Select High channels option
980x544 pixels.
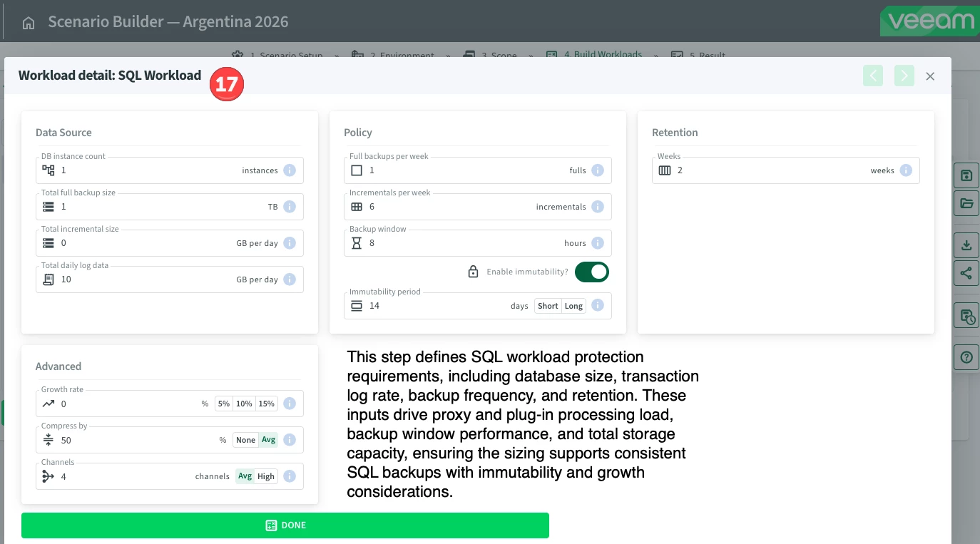pos(266,476)
